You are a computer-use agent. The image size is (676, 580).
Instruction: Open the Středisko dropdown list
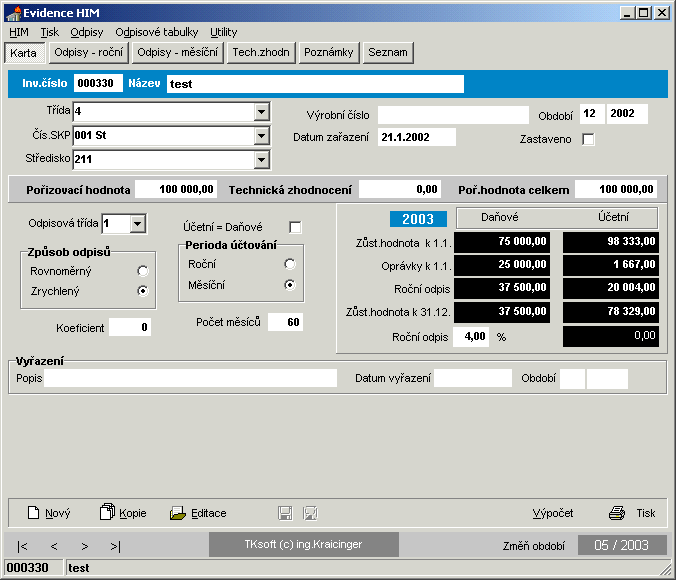click(x=261, y=160)
